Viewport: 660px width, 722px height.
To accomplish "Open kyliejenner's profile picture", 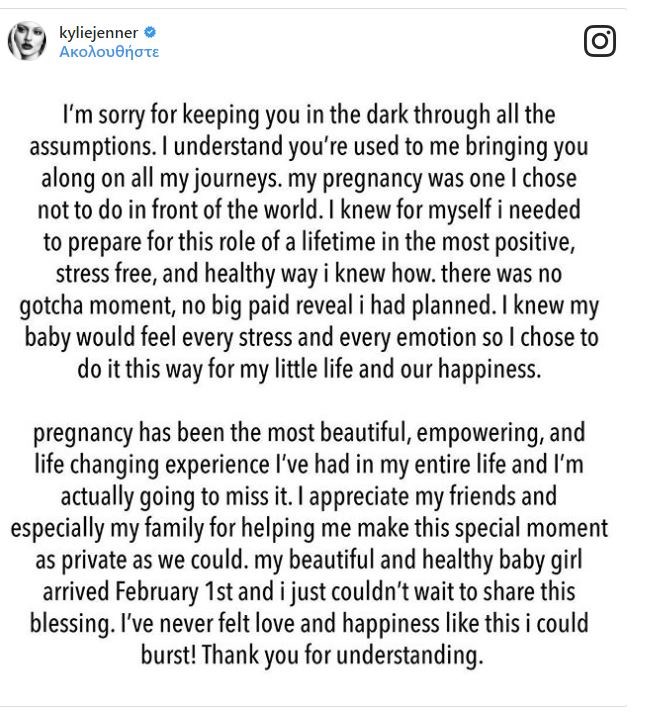I will [27, 41].
